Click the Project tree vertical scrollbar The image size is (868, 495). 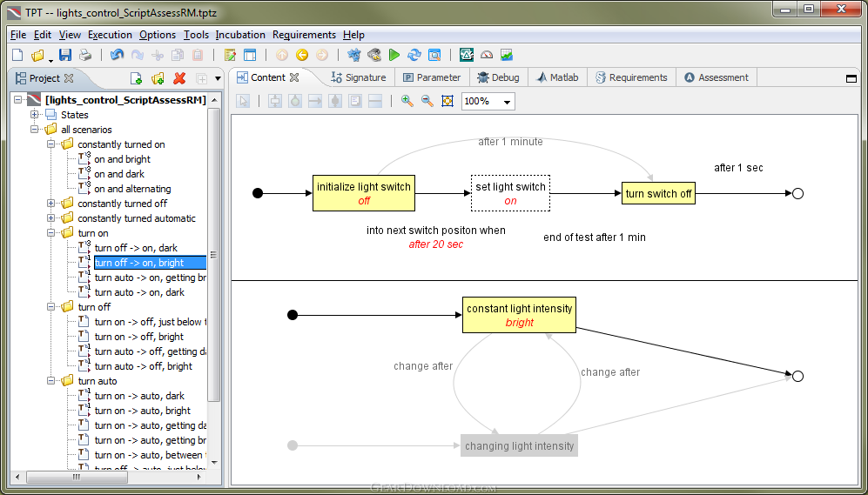click(x=214, y=254)
